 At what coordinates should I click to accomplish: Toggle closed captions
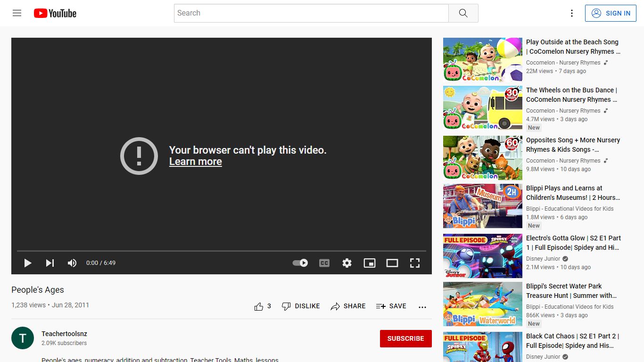tap(324, 263)
